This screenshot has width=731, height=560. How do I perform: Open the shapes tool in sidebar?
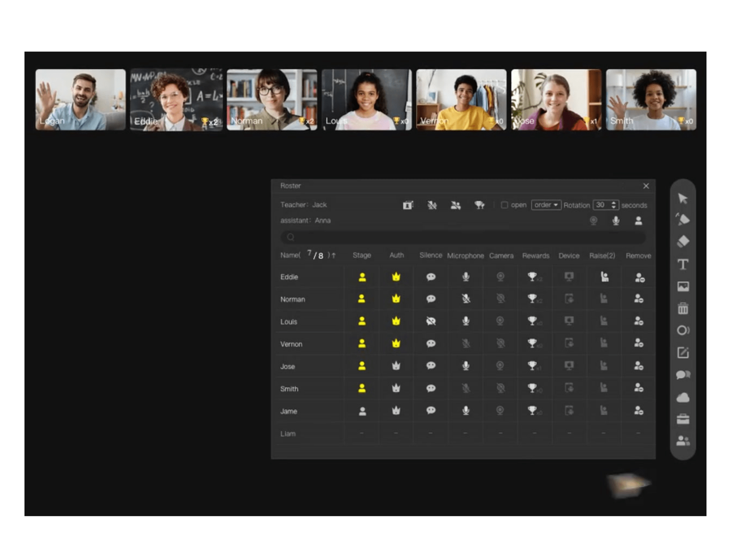[x=683, y=331]
